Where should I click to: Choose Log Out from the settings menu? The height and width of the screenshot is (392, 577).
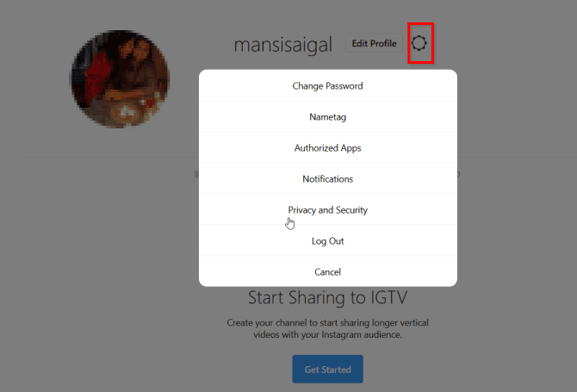[x=328, y=241]
